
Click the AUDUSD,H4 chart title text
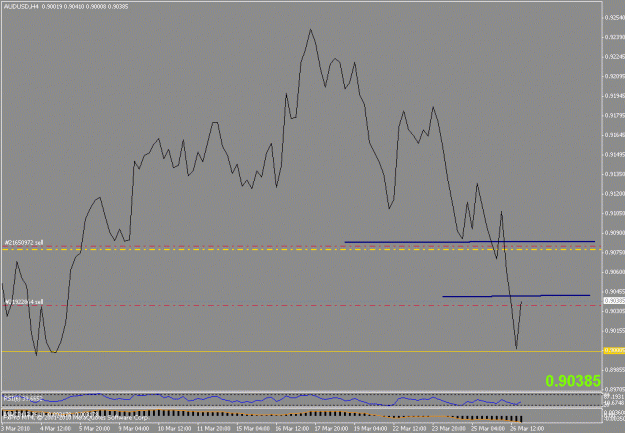click(x=21, y=7)
